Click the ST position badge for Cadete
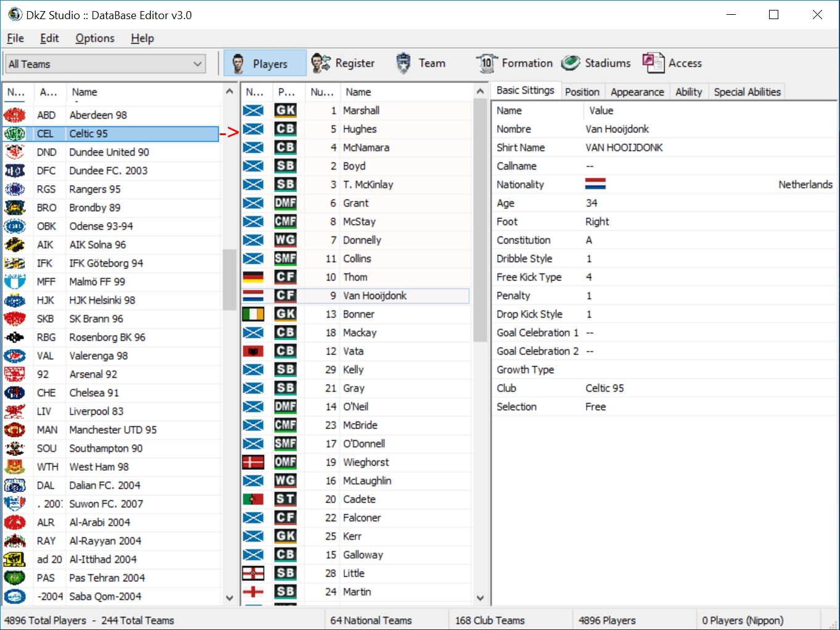The width and height of the screenshot is (840, 630). click(x=286, y=499)
